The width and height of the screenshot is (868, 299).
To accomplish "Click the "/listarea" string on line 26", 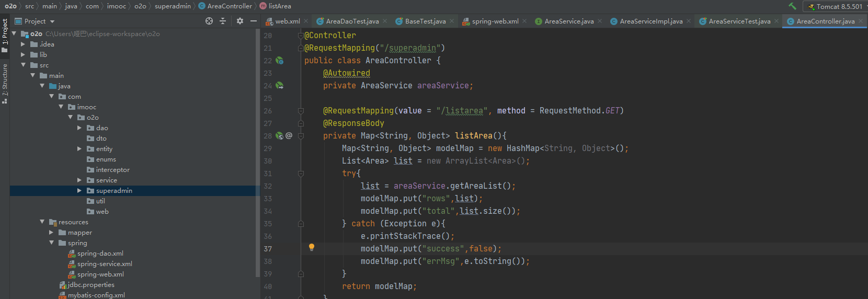I will (x=462, y=111).
